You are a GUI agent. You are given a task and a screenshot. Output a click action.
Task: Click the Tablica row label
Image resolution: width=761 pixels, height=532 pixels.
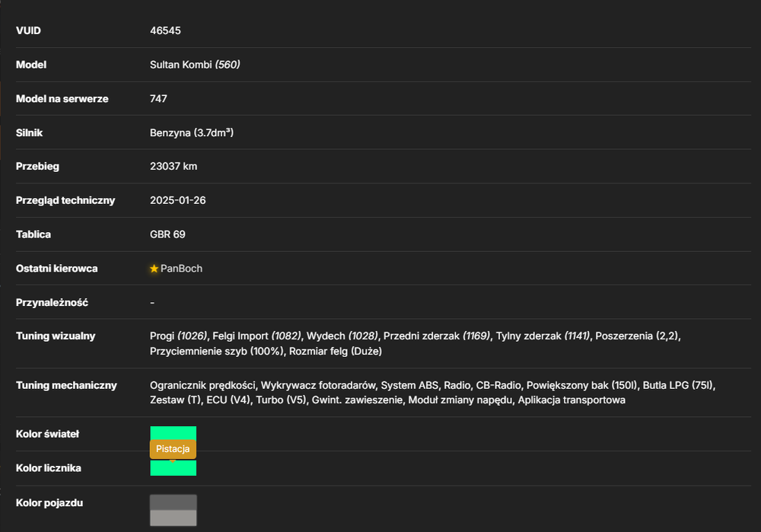(33, 234)
